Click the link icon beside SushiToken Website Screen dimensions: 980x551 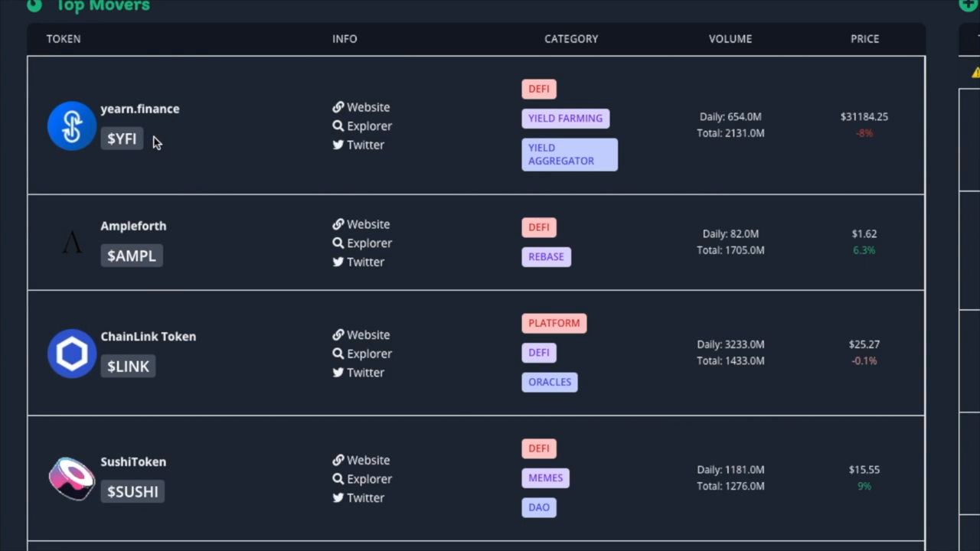[x=338, y=460]
